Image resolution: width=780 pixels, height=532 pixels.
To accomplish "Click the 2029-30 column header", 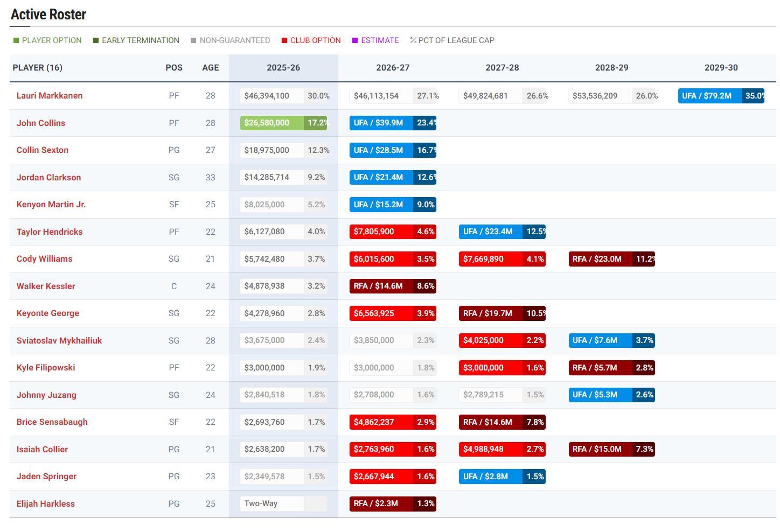I will 721,68.
